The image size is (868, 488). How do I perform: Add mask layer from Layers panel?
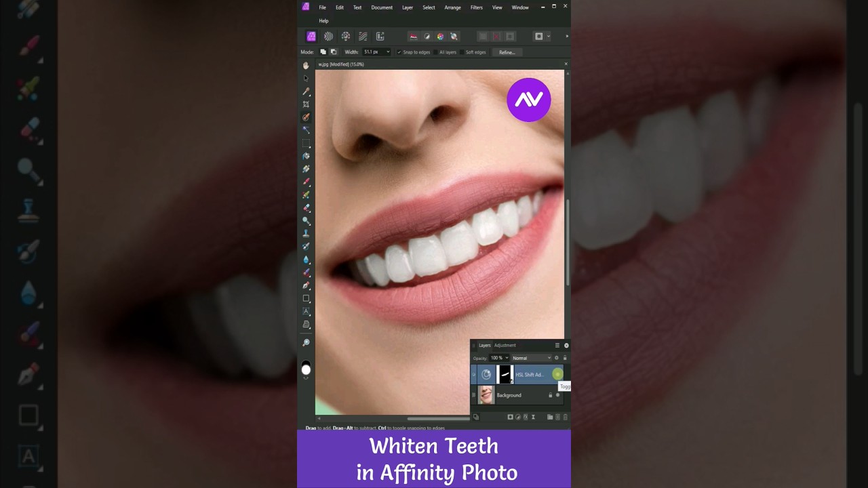click(510, 417)
